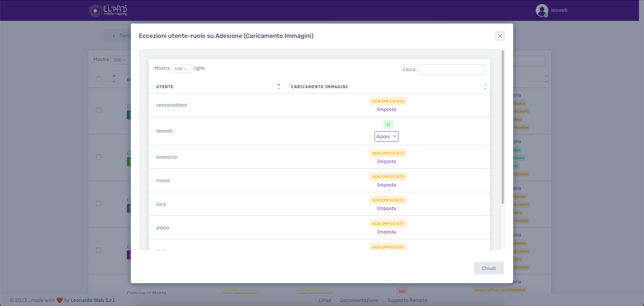
Task: Click the modal vertical scrollbar
Action: (502, 127)
